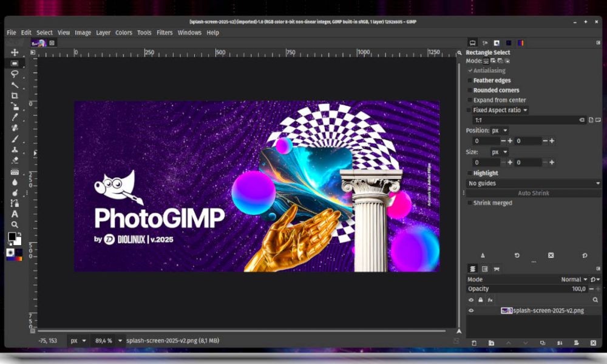
Task: Select the Move tool in the toolbox
Action: point(15,52)
